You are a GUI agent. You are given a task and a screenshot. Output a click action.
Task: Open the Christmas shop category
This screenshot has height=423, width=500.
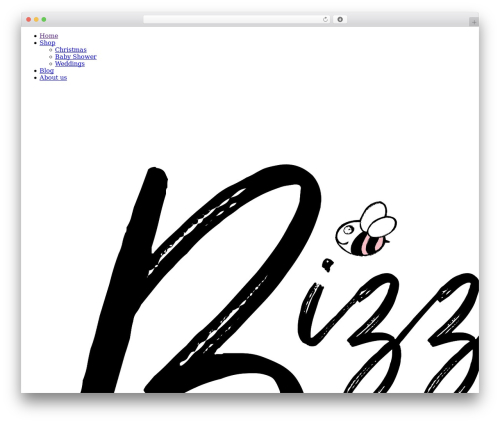(71, 50)
